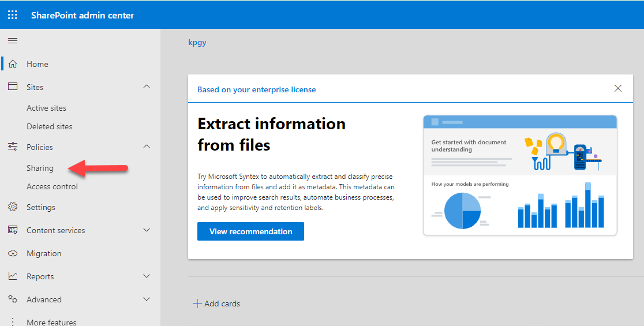Click the Settings gear icon
This screenshot has height=326, width=644.
click(13, 207)
